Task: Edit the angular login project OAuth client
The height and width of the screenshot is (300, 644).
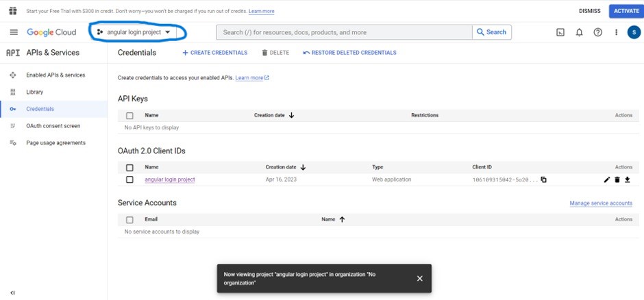Action: pyautogui.click(x=606, y=180)
